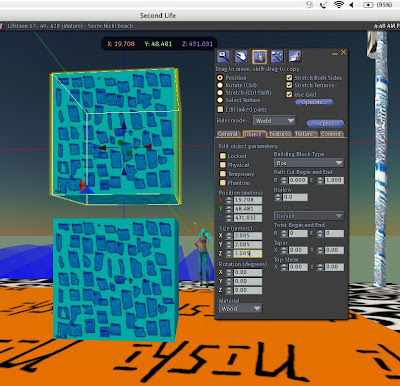Enable the Phantom checkbox
The width and height of the screenshot is (400, 386).
point(223,183)
